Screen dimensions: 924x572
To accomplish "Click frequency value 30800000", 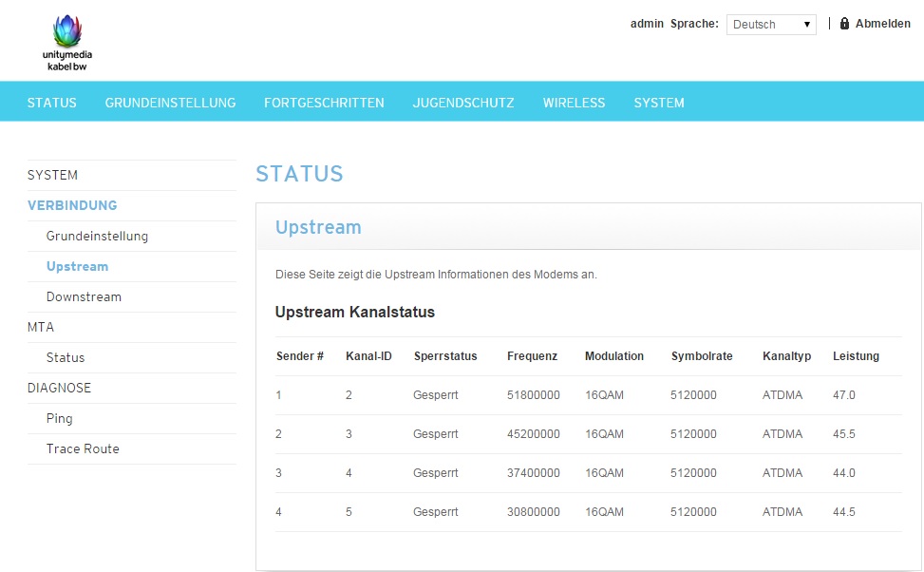I will tap(534, 512).
